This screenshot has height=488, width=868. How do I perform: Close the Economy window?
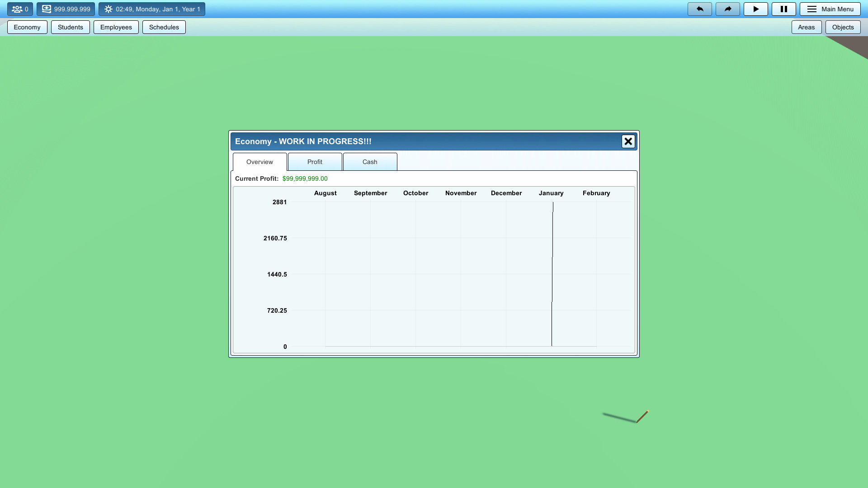tap(628, 141)
